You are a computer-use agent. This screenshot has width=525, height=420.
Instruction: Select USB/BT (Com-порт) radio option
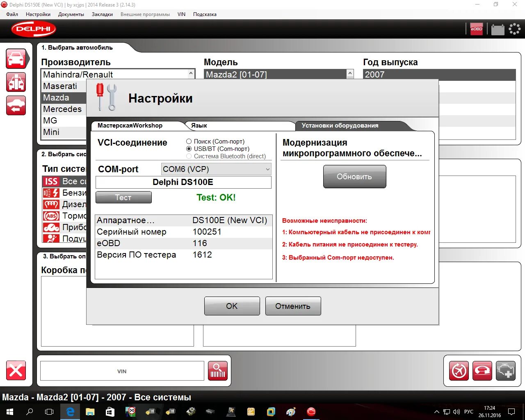point(189,149)
